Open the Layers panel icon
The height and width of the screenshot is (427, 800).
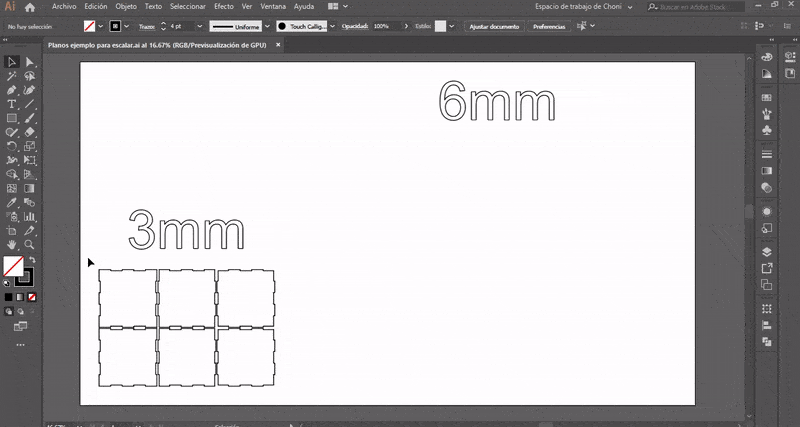point(767,252)
